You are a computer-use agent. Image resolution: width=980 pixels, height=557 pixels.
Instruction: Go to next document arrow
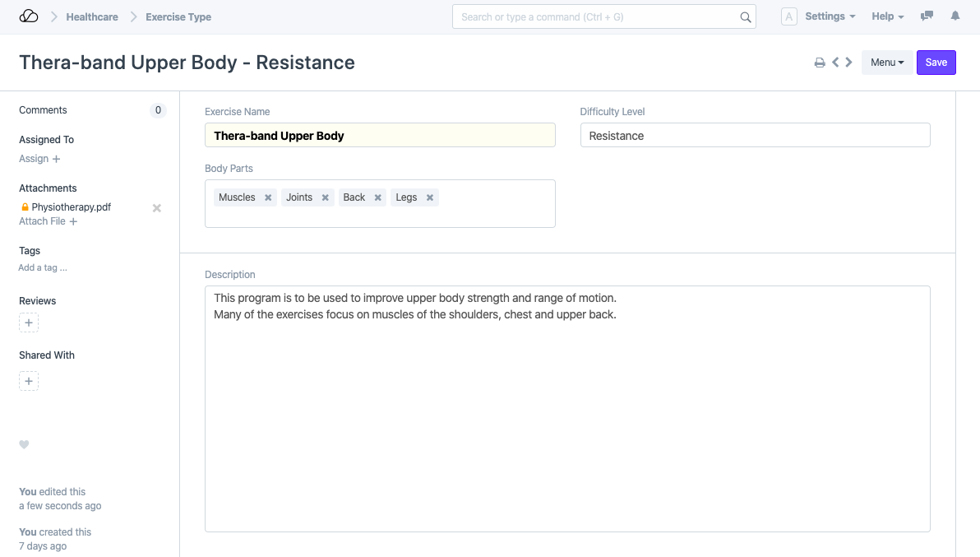pos(848,63)
